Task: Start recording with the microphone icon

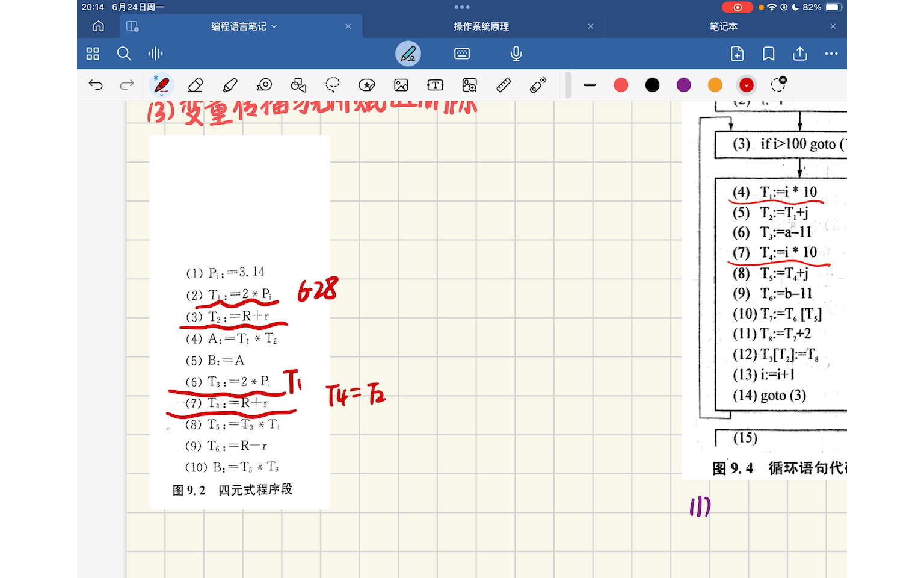Action: [x=516, y=54]
